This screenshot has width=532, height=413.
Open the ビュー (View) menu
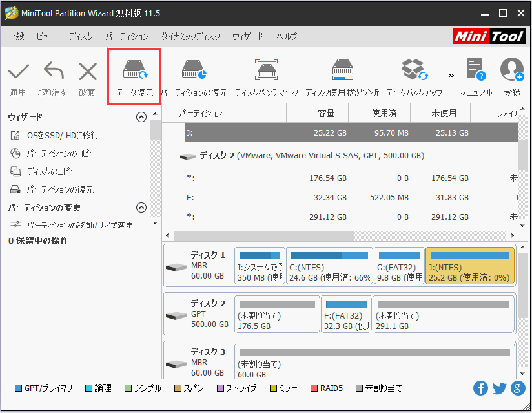point(46,36)
